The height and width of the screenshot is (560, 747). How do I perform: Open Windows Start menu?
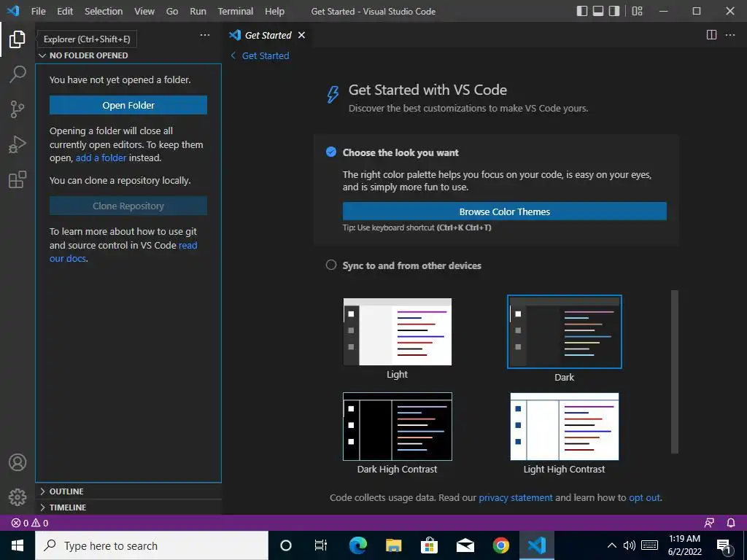(18, 545)
